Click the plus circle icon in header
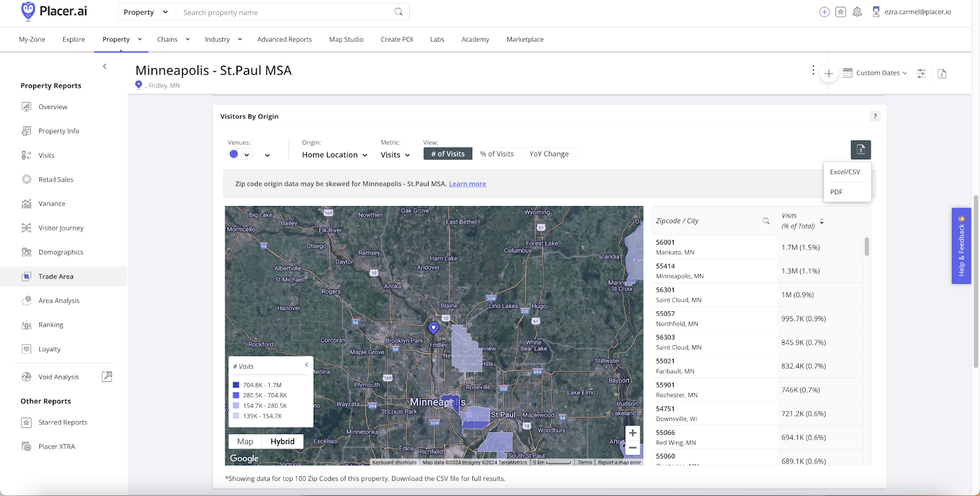This screenshot has height=496, width=980. (824, 12)
